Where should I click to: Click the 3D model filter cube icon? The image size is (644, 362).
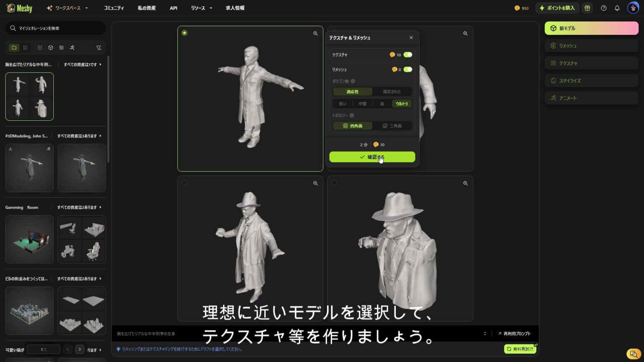coord(51,47)
